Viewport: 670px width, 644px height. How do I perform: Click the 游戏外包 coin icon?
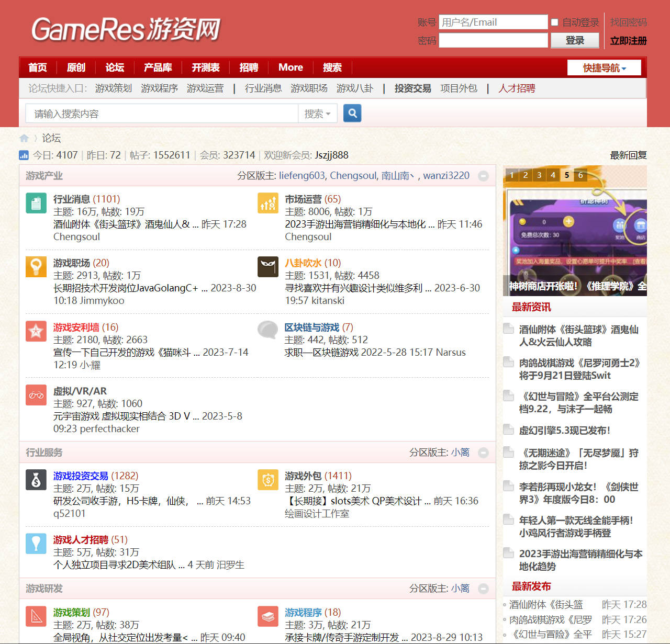click(x=268, y=480)
